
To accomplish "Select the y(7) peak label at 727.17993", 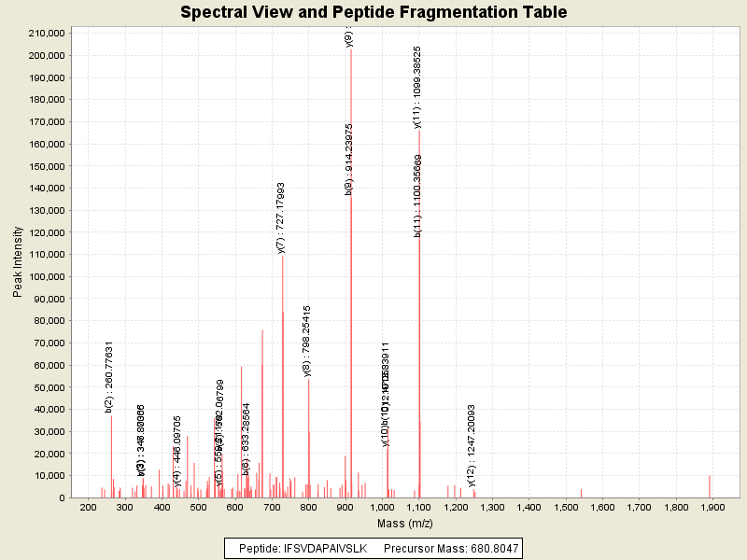I will (281, 217).
